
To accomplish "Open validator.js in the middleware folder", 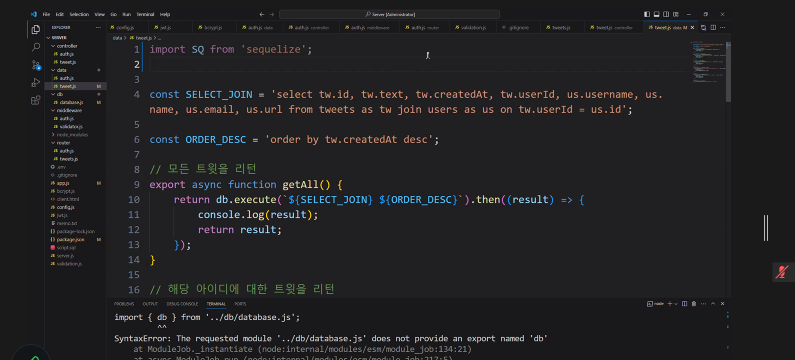I will pyautogui.click(x=76, y=126).
